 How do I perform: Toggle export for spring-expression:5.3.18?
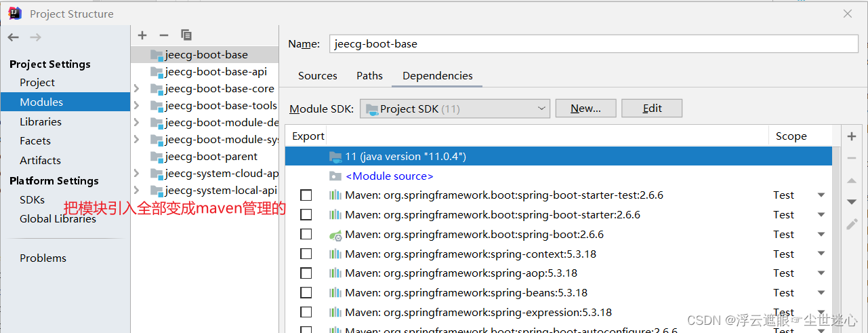coord(306,313)
